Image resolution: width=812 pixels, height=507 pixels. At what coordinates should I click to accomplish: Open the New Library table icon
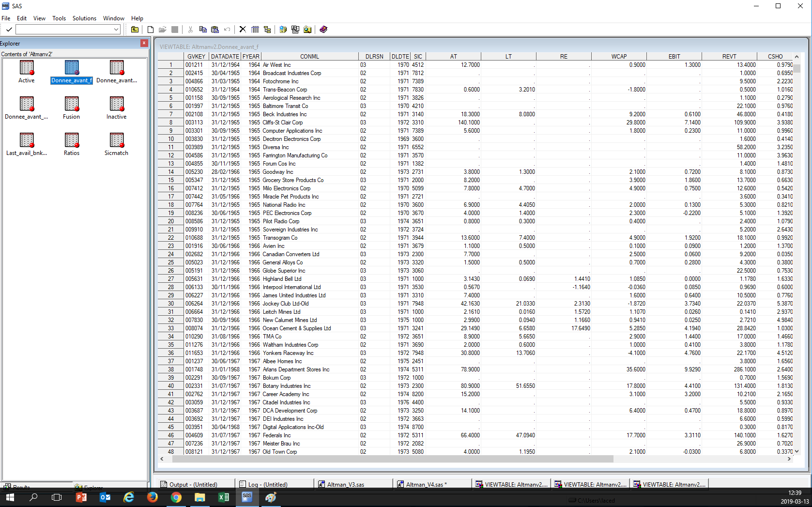pyautogui.click(x=255, y=29)
